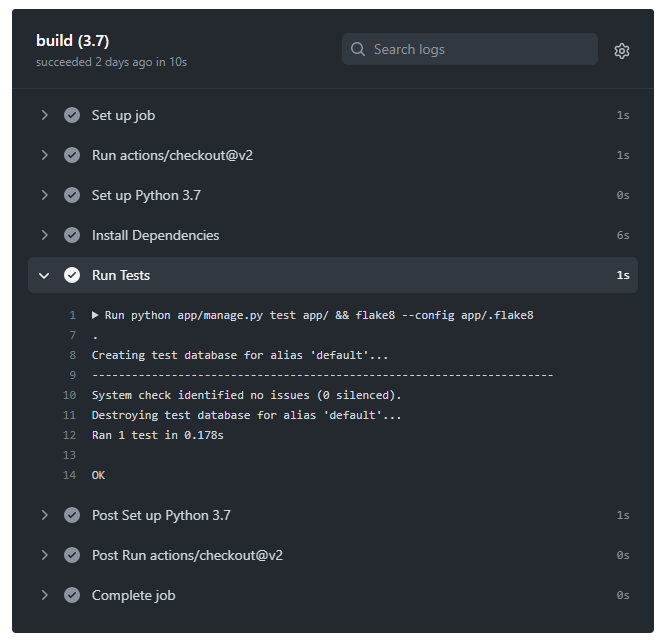Open the Run actions/checkout@v2 step label
This screenshot has width=665, height=643.
point(172,155)
